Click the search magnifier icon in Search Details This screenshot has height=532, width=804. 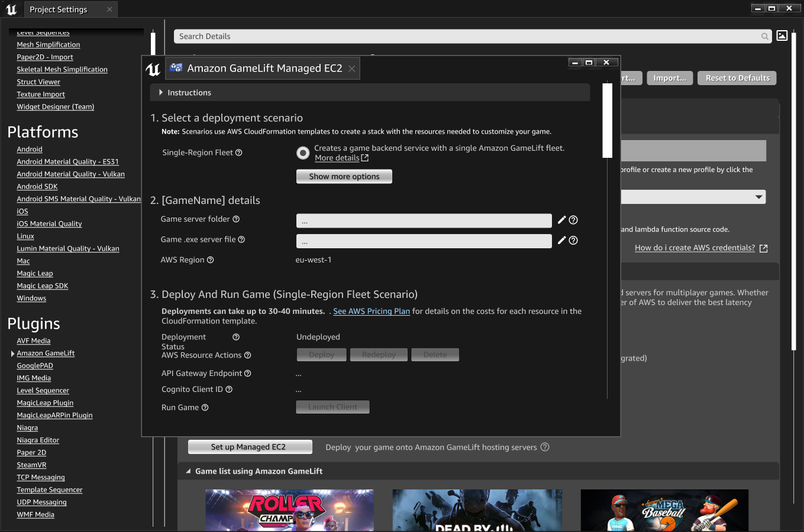click(x=764, y=37)
